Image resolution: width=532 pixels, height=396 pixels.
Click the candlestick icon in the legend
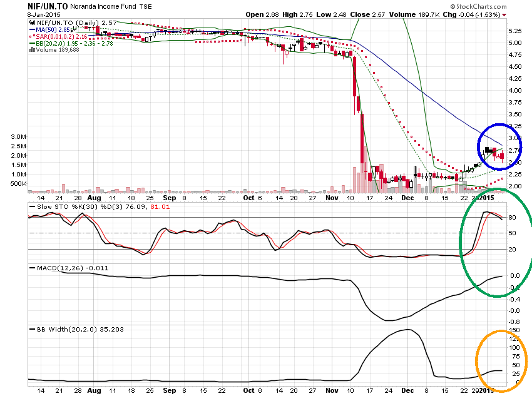coord(32,23)
